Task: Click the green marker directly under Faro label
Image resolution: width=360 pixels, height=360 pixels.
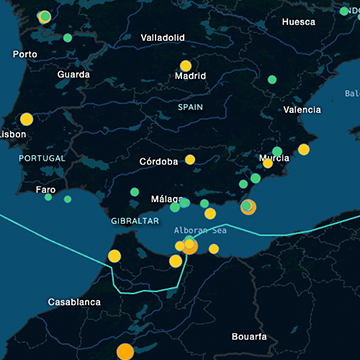Action: click(48, 197)
